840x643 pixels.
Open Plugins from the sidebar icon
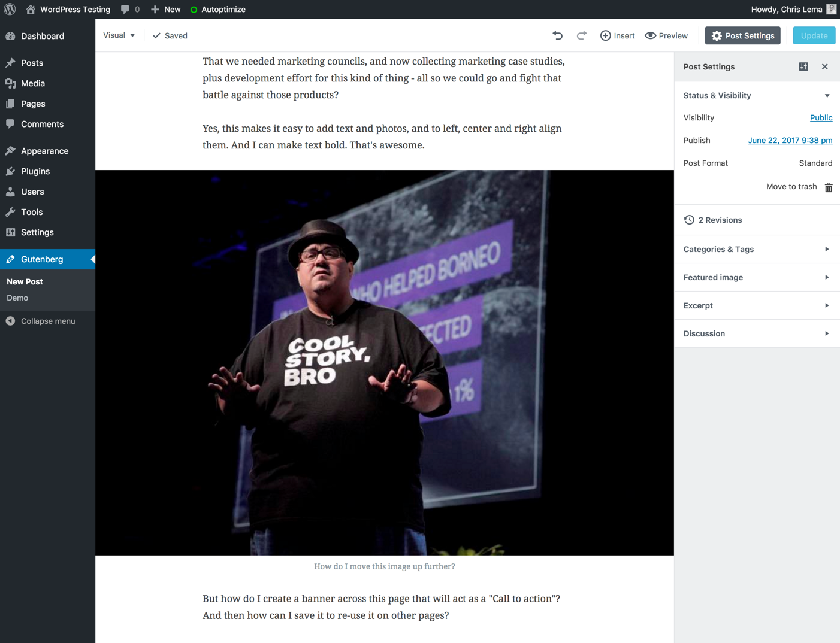pos(10,171)
